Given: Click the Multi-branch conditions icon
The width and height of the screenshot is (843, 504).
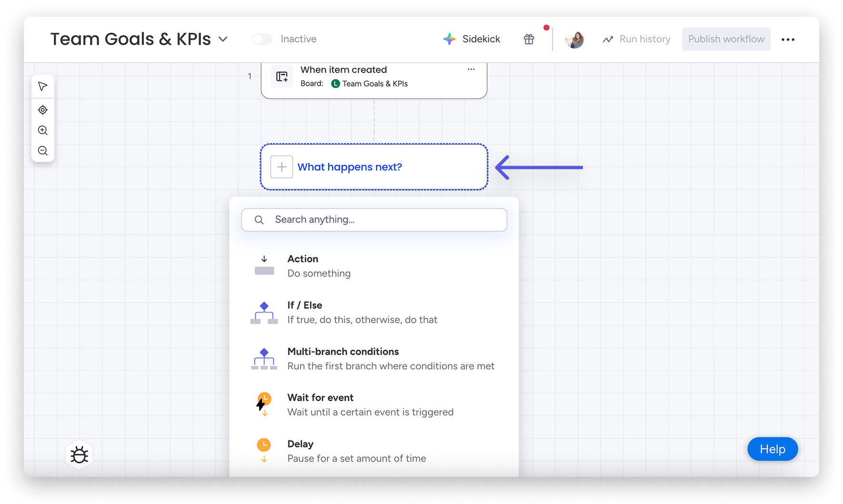Looking at the screenshot, I should coord(264,359).
